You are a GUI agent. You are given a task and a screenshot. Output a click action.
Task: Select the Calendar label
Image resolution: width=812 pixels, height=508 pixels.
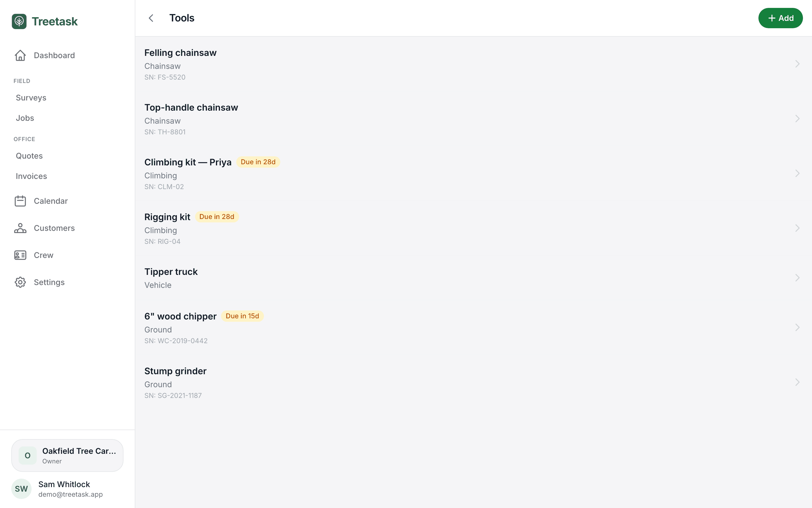pyautogui.click(x=51, y=201)
